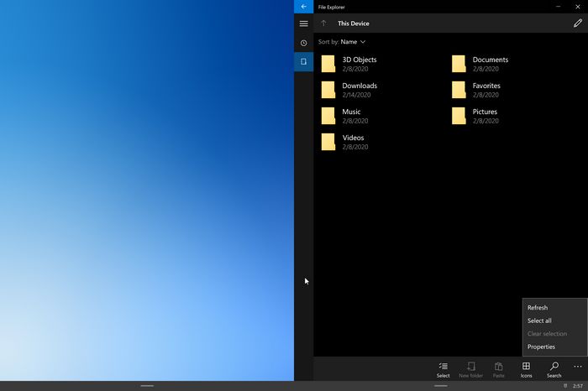Open the Documents folder

point(489,64)
